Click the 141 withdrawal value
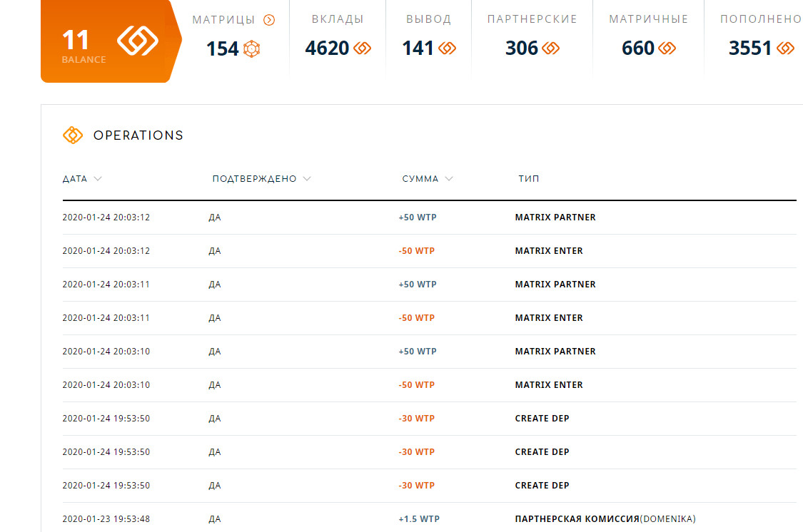The width and height of the screenshot is (803, 532). [x=418, y=48]
